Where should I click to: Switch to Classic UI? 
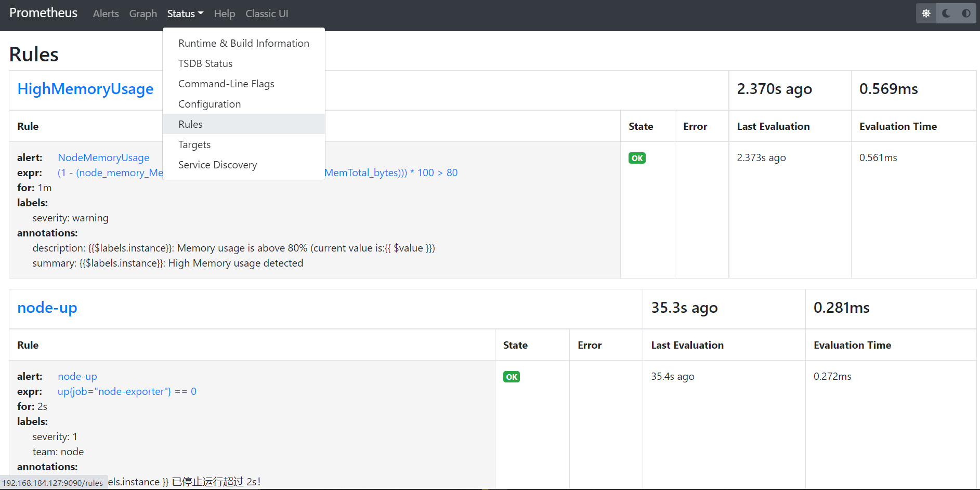[267, 14]
